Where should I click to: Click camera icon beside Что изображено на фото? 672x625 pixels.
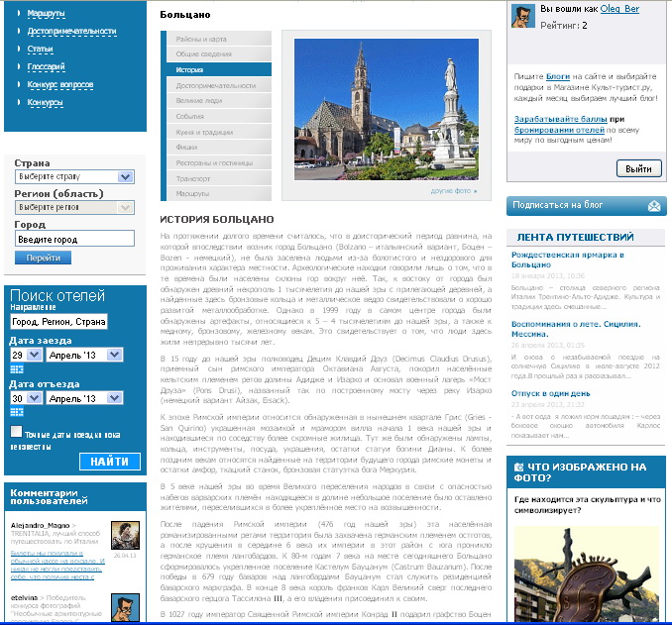(x=518, y=467)
